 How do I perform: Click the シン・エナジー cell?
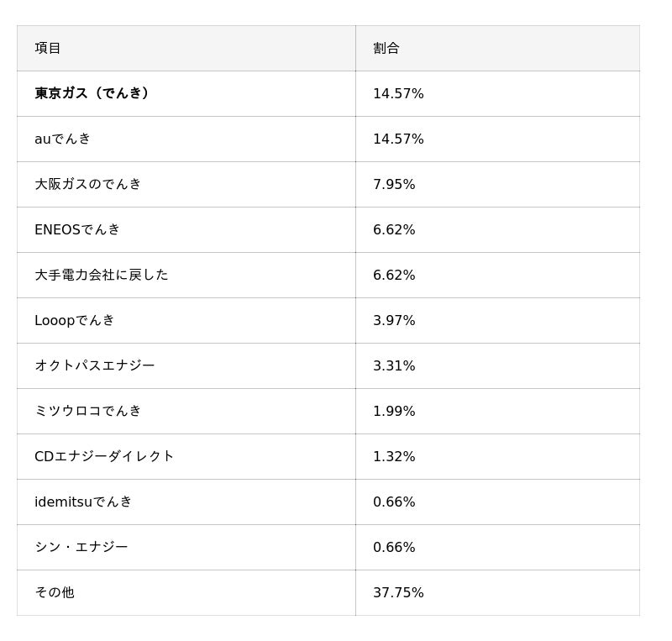pyautogui.click(x=81, y=547)
